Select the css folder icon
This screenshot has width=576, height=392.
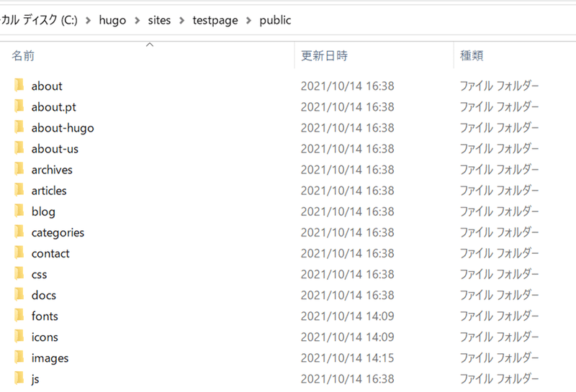coord(19,273)
